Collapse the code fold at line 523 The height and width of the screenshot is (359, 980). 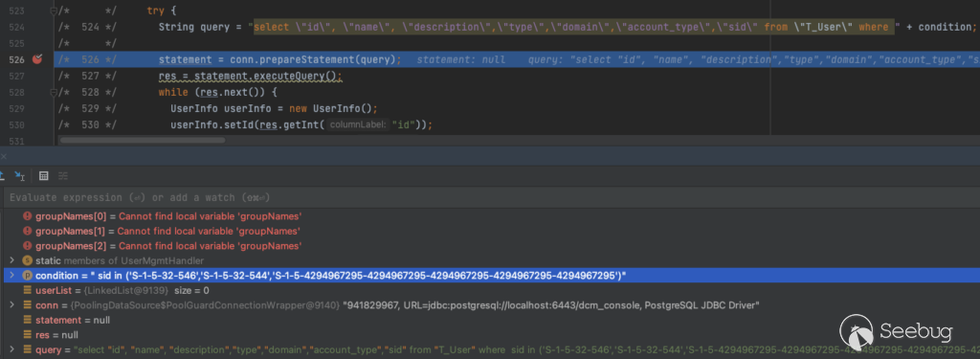54,11
